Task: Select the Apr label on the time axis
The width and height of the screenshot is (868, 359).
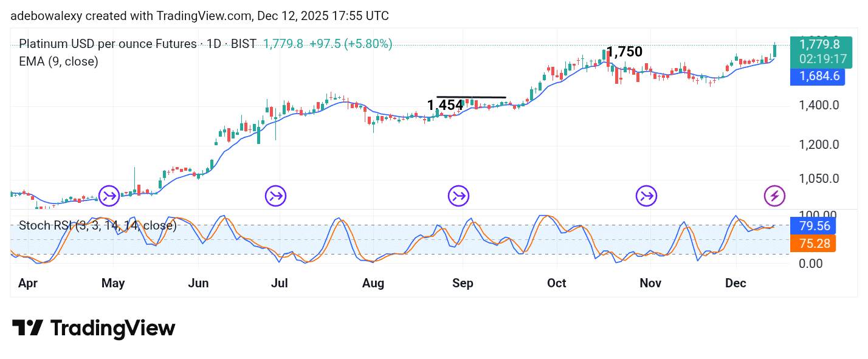Action: click(28, 283)
